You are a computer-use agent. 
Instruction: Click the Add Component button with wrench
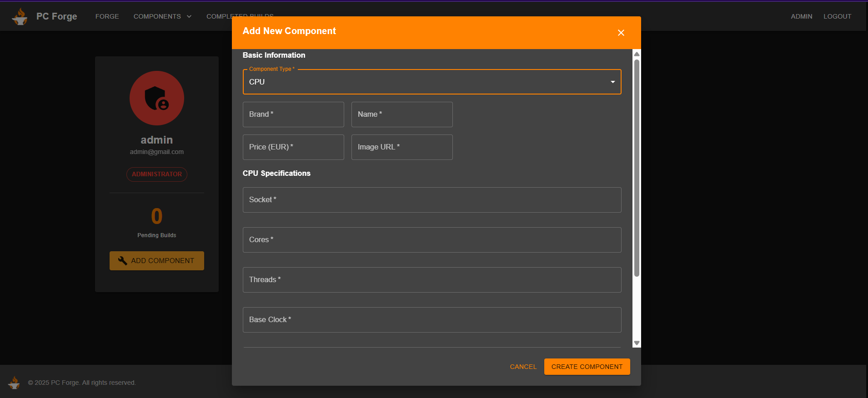click(156, 261)
